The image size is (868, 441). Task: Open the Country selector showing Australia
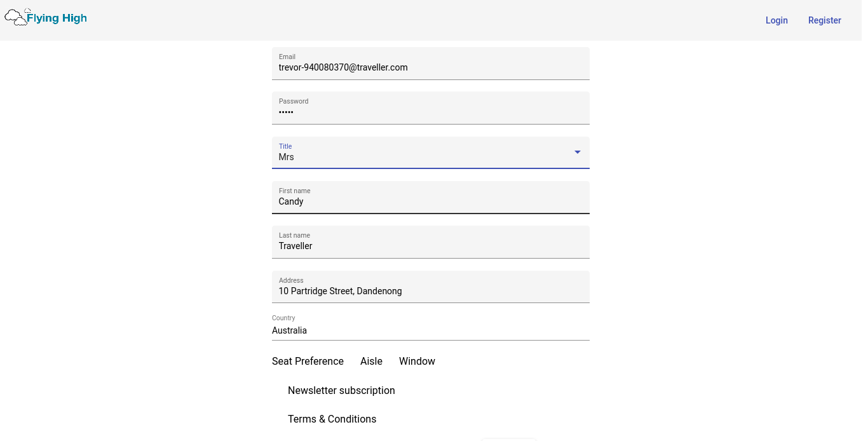430,330
